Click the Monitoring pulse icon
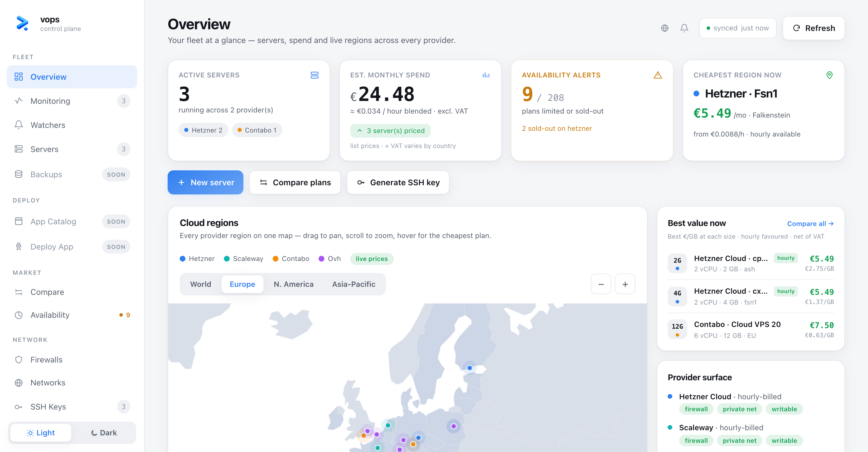868x452 pixels. (19, 101)
